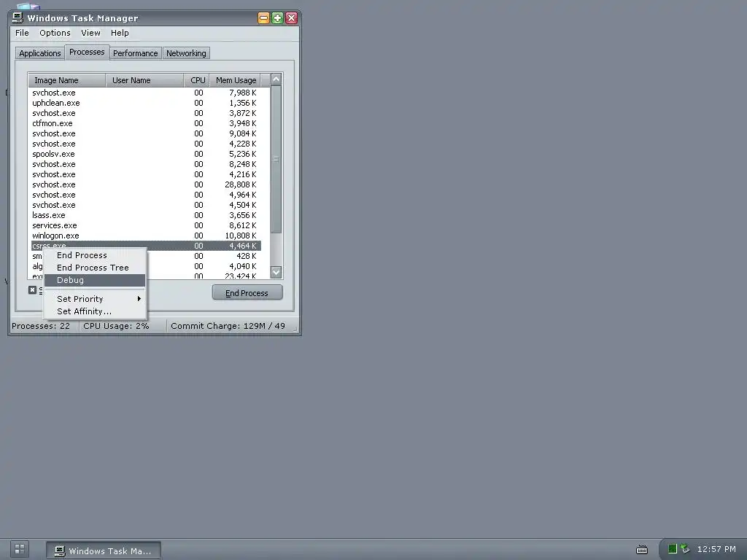Select the winlogon.exe process row
The image size is (747, 560).
146,236
